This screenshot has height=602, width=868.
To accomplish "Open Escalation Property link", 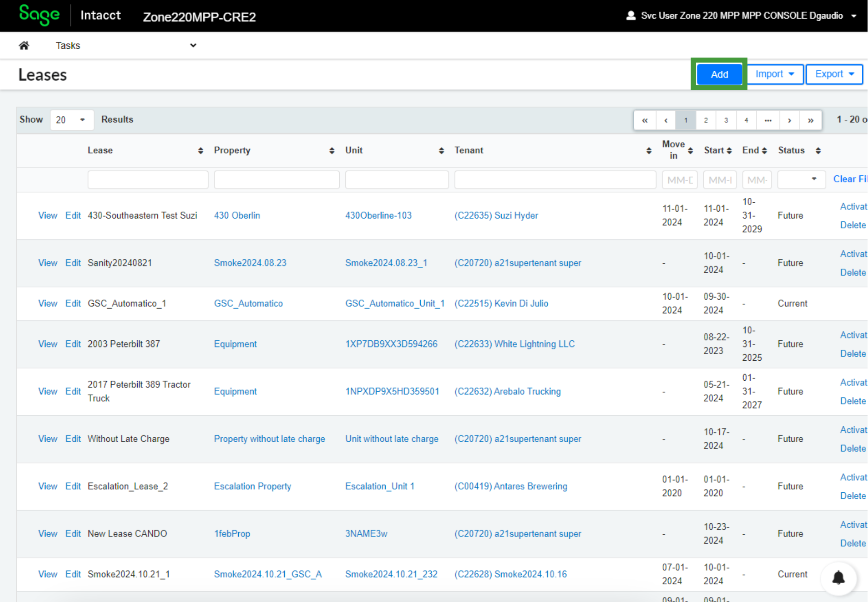I will pyautogui.click(x=252, y=486).
